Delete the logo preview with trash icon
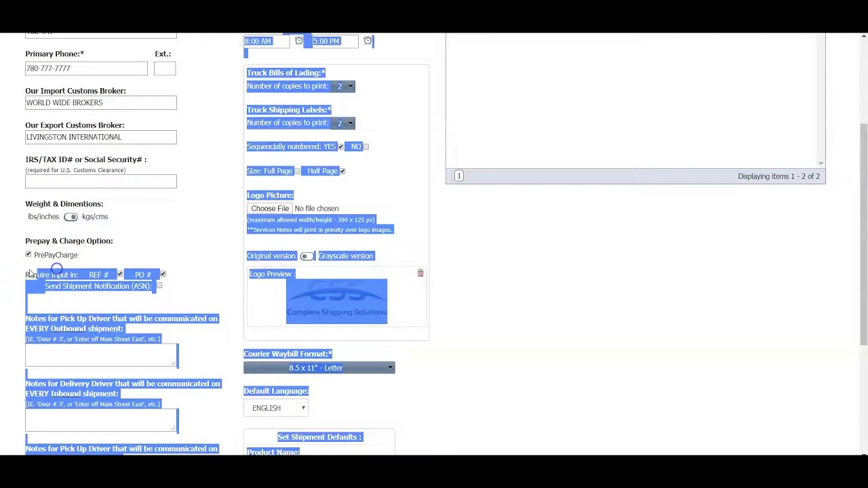The height and width of the screenshot is (488, 868). pyautogui.click(x=420, y=273)
